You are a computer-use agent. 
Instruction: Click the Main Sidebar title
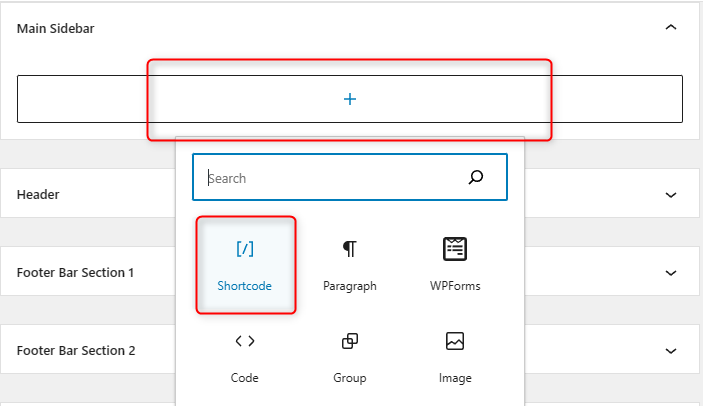(56, 28)
